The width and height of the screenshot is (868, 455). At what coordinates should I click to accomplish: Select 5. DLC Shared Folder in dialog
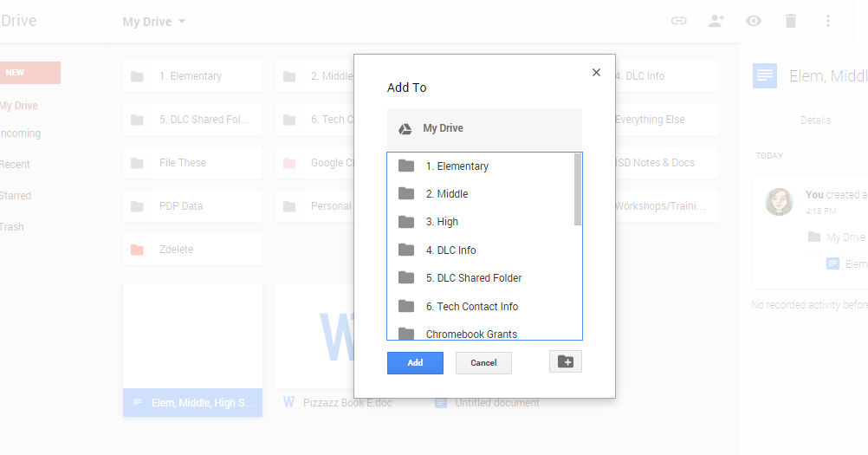click(x=481, y=278)
